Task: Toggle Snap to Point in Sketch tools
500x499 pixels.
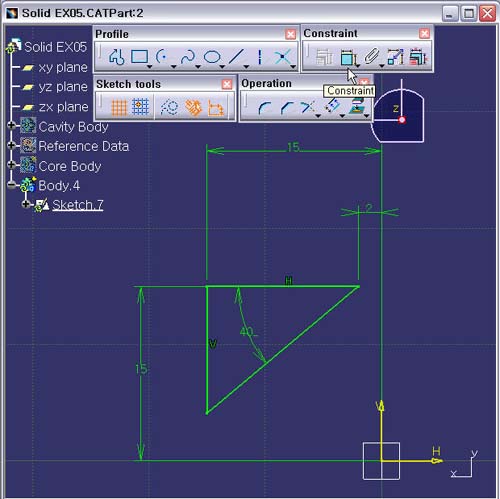Action: [140, 107]
